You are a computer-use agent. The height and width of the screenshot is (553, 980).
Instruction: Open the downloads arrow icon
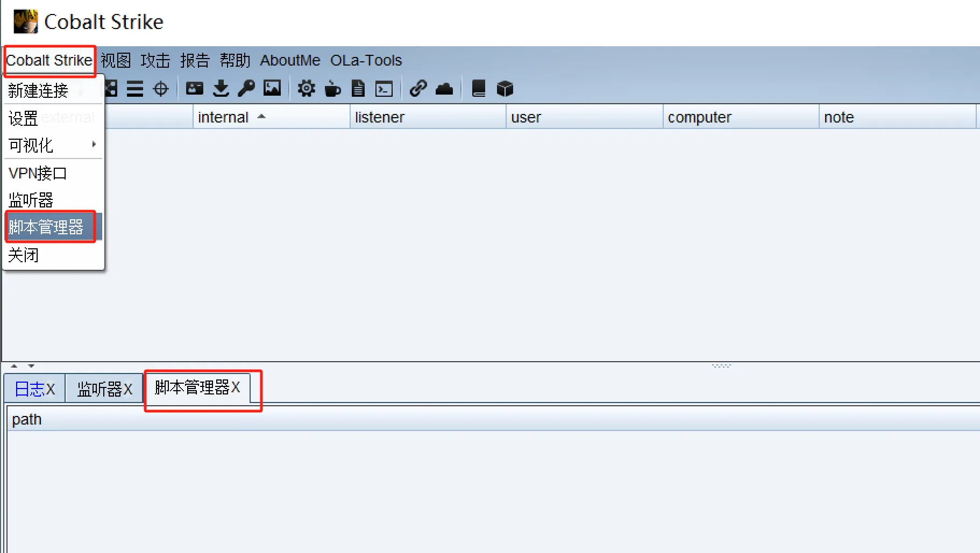point(221,88)
